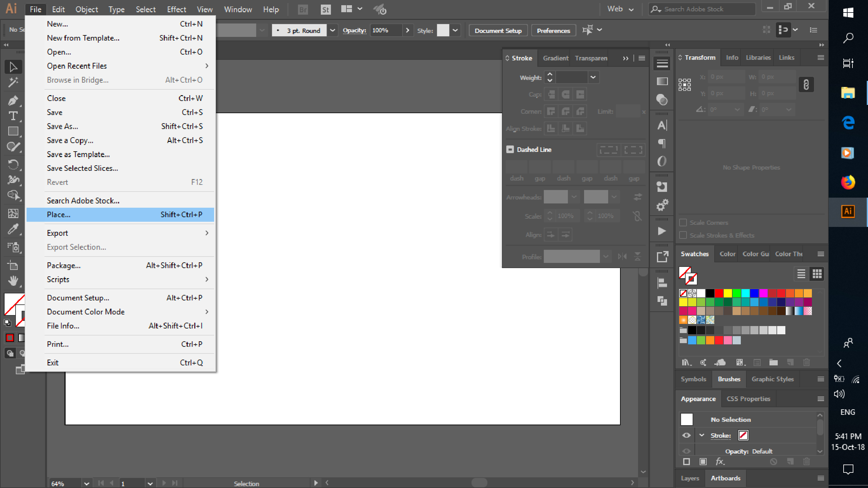
Task: Switch to CSS Properties tab
Action: click(748, 399)
